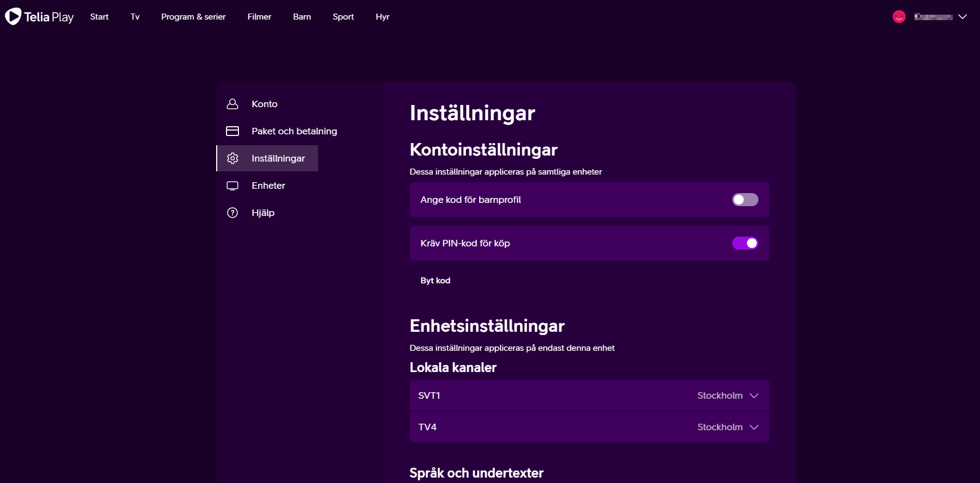Image resolution: width=980 pixels, height=483 pixels.
Task: Enable Ange kod för barnprofil toggle
Action: 745,200
